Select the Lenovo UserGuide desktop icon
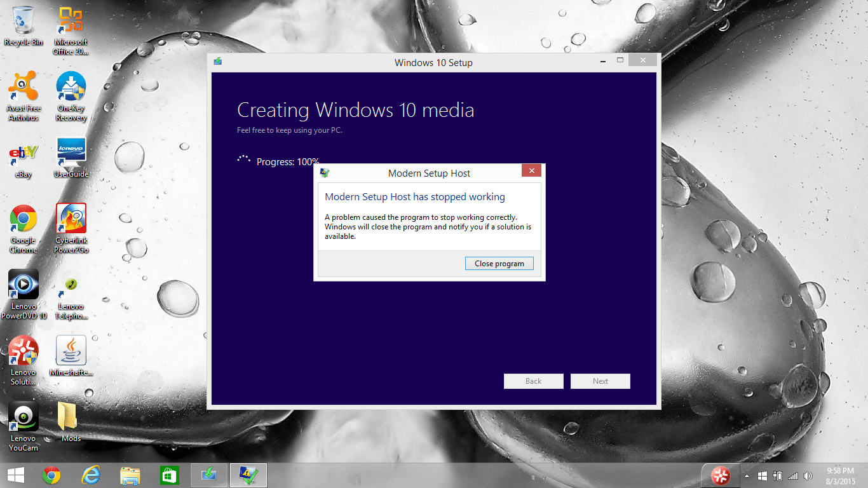The height and width of the screenshot is (488, 868). pyautogui.click(x=71, y=159)
